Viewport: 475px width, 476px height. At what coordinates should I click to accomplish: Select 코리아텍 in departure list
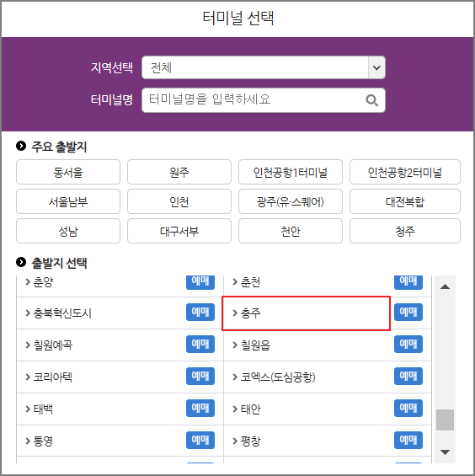click(x=53, y=377)
